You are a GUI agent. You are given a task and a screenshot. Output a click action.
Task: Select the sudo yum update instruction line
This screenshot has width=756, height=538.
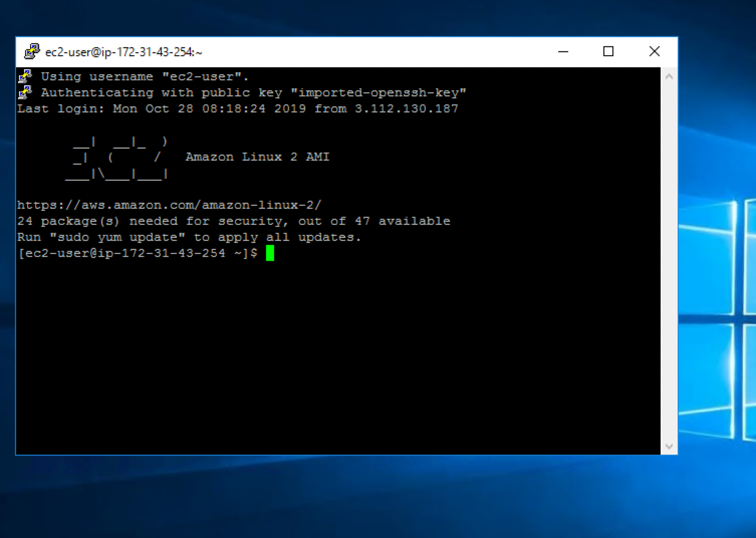click(189, 237)
